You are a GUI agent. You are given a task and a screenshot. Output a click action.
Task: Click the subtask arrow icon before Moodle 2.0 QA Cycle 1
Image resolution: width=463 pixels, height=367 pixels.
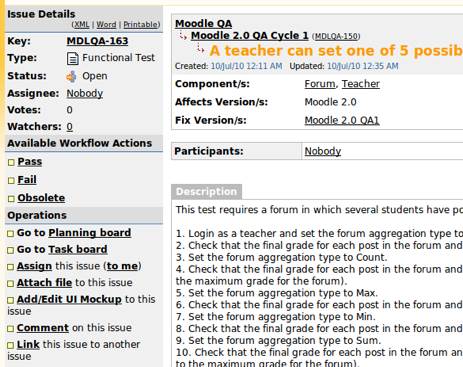pyautogui.click(x=183, y=35)
